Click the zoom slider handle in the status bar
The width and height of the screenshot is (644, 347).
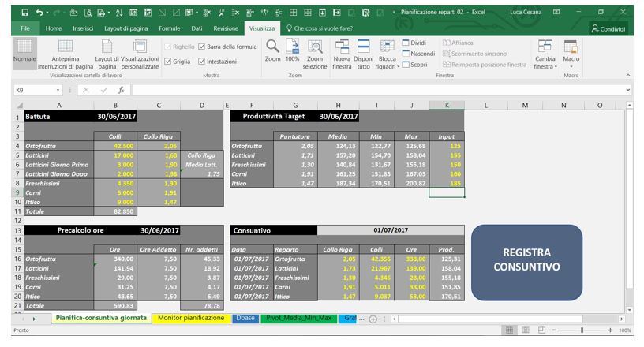click(x=582, y=330)
